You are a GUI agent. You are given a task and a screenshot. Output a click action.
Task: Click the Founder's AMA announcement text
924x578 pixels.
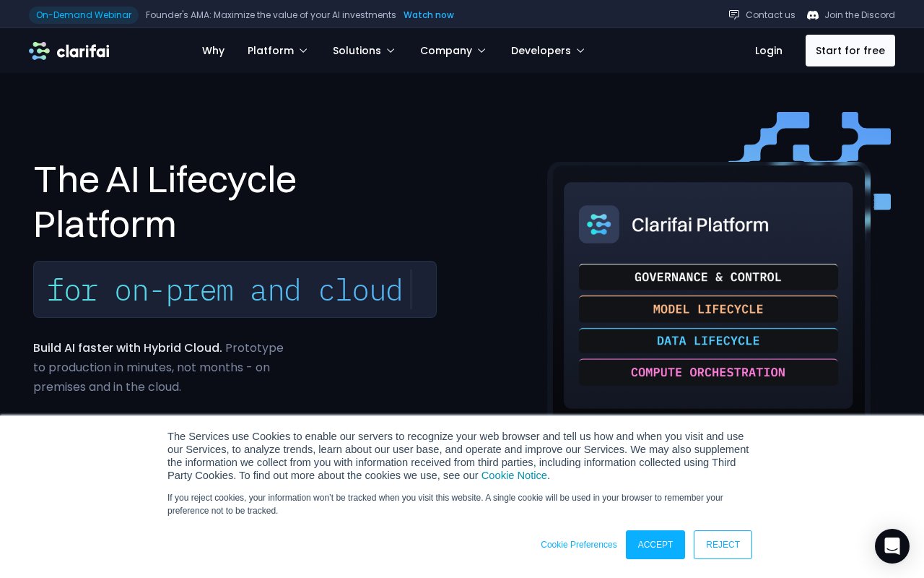[x=271, y=14]
